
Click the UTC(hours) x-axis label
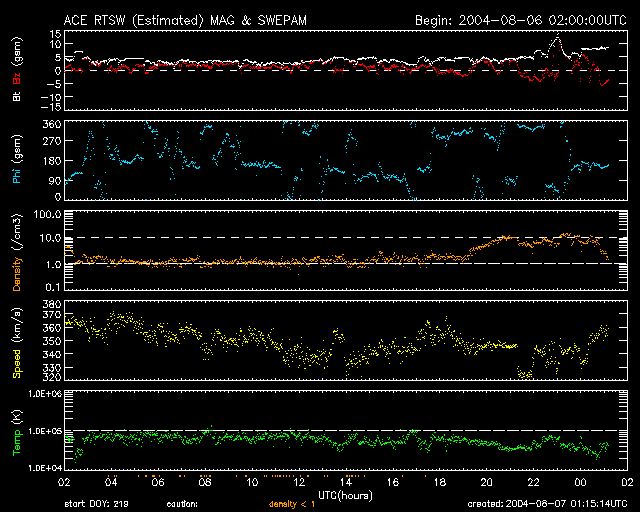[x=345, y=496]
